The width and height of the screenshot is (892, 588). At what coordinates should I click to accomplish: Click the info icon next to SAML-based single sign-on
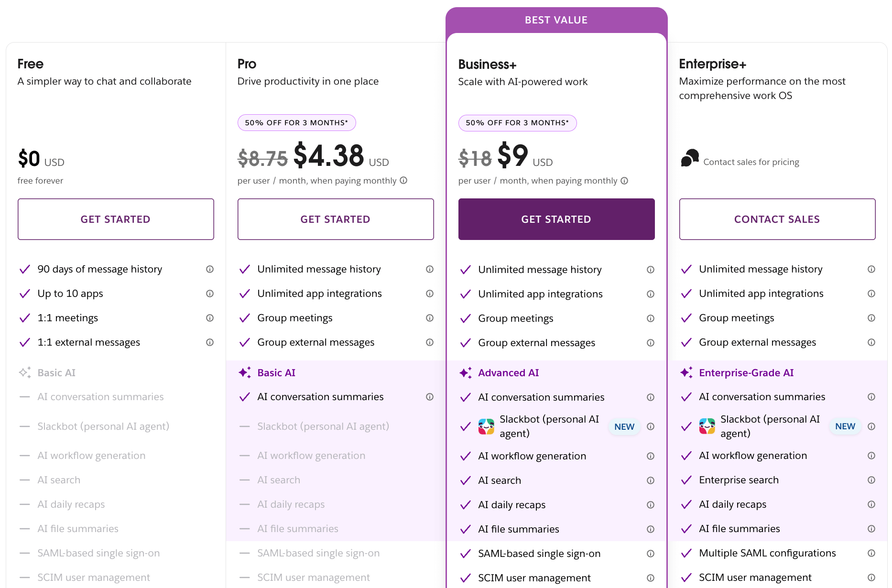[651, 554]
